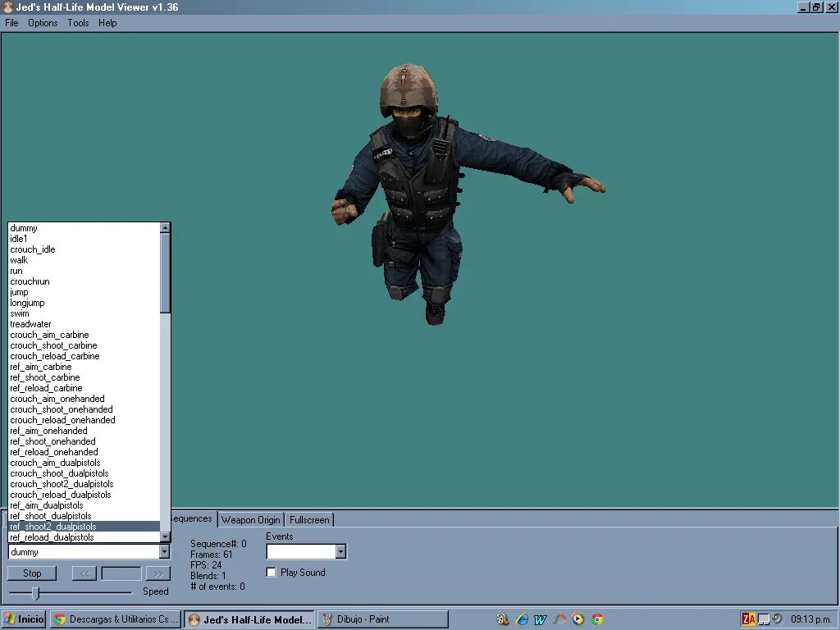840x630 pixels.
Task: Select the crouch_shoot_dualpistols sequence
Action: pos(84,473)
